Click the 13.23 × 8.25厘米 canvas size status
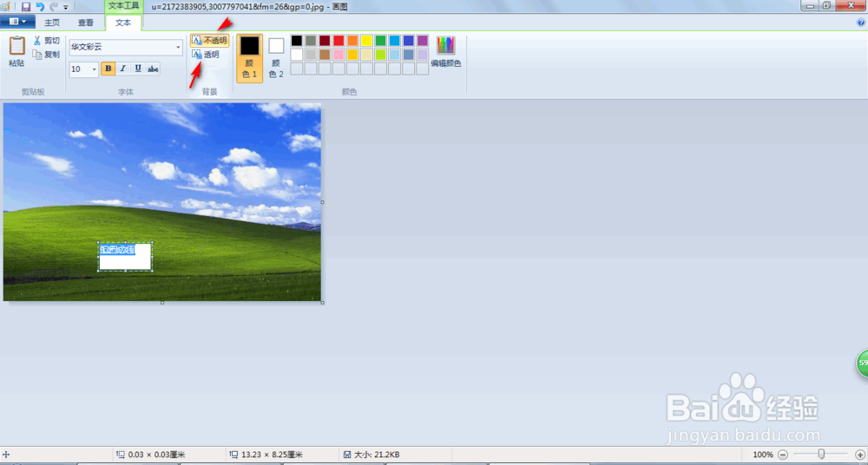Screen dimensions: 868x465 [x=266, y=455]
